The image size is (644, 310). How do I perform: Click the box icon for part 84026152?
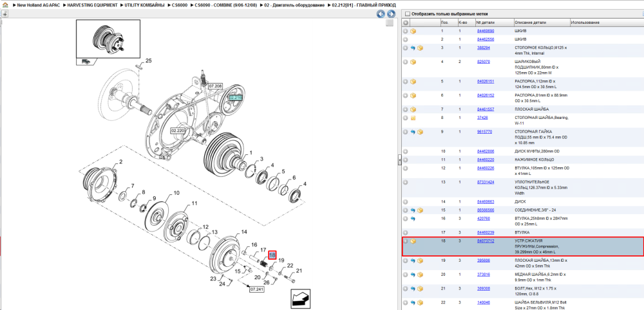pyautogui.click(x=413, y=96)
